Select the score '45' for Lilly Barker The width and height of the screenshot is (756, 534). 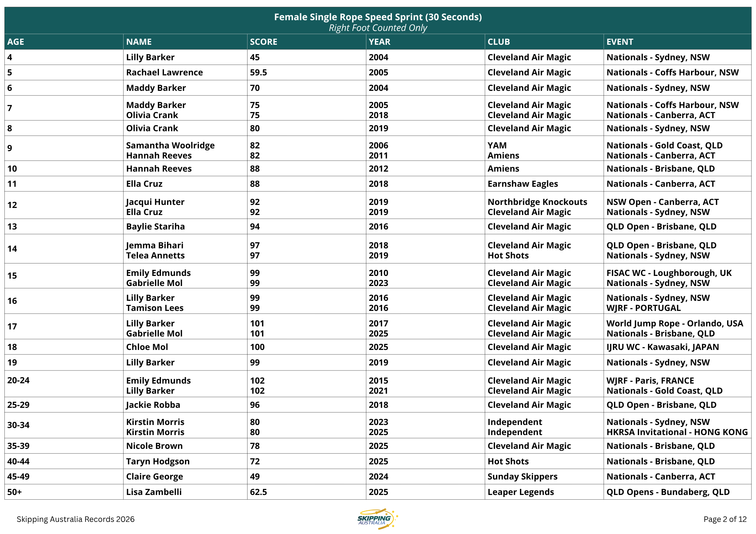255,57
